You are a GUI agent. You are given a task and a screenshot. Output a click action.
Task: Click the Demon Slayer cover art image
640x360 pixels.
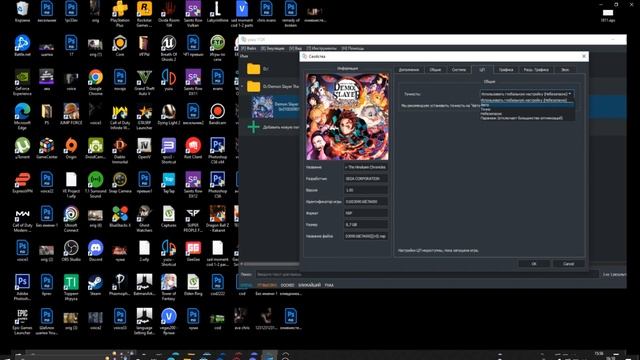[x=347, y=117]
